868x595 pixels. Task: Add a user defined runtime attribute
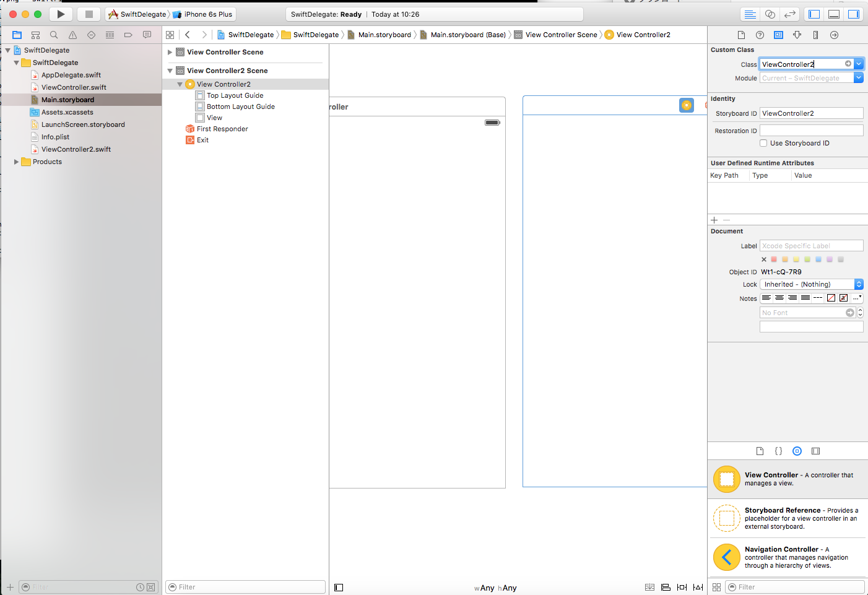714,220
